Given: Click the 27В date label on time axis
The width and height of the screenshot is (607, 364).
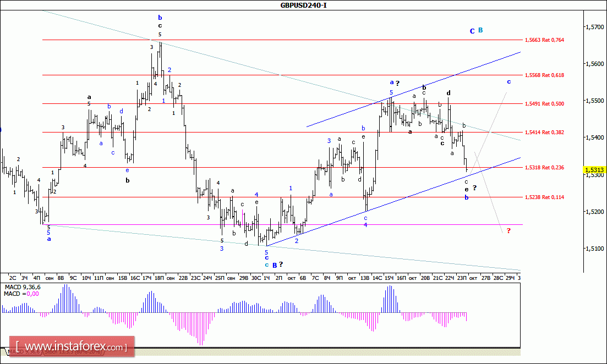Looking at the screenshot, I should tap(485, 278).
